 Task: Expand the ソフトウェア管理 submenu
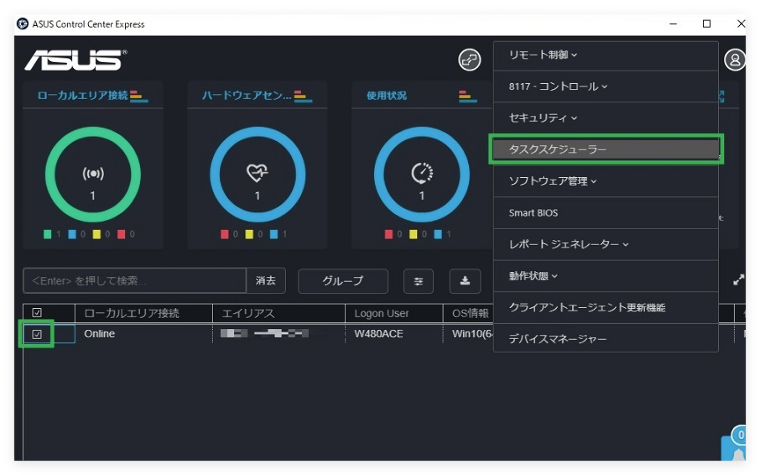pyautogui.click(x=606, y=181)
